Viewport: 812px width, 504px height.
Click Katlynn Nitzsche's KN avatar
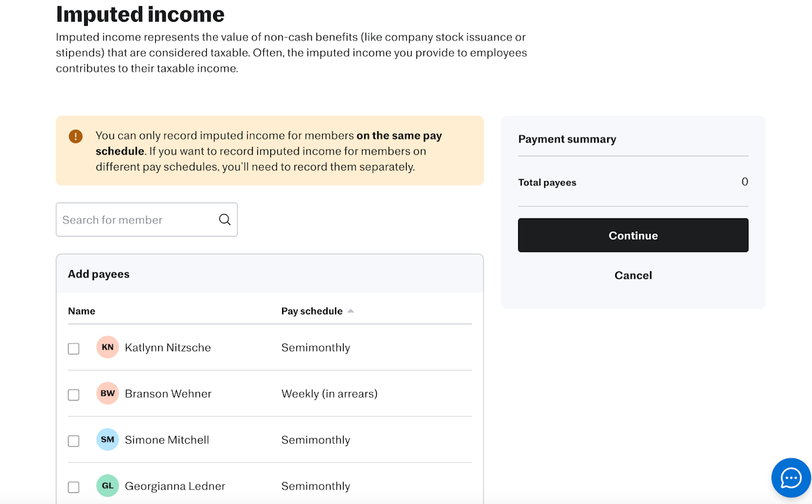pyautogui.click(x=108, y=347)
